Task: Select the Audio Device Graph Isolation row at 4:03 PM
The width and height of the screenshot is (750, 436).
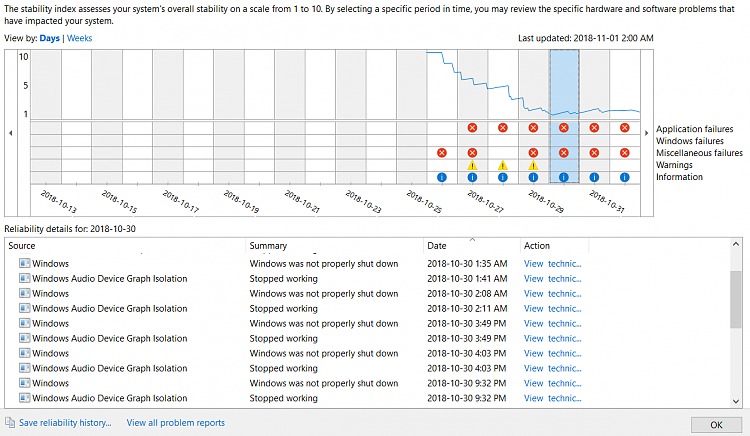Action: click(367, 368)
